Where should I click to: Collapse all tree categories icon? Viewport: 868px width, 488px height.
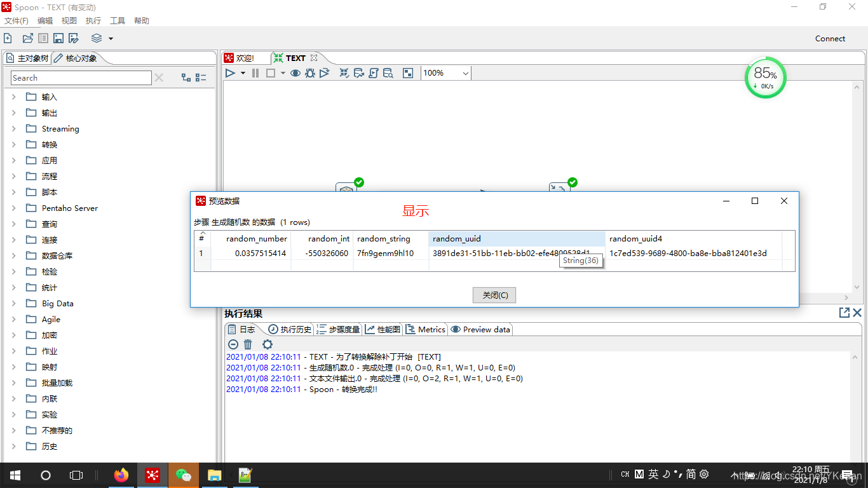click(201, 78)
